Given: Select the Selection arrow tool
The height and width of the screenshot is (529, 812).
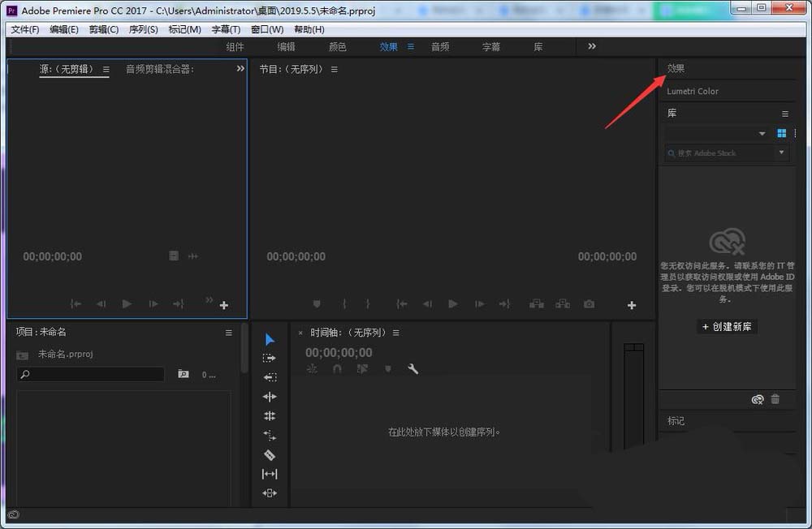Looking at the screenshot, I should click(x=270, y=338).
